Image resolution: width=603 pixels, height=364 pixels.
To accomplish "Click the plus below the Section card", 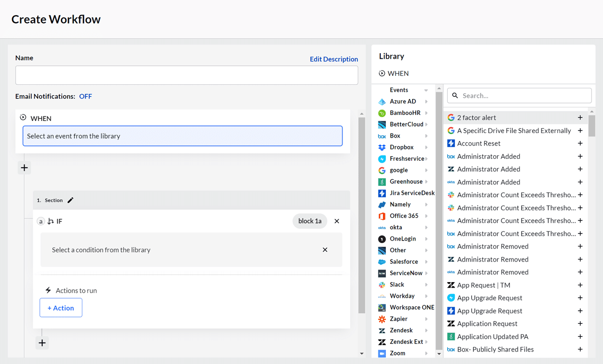I will coord(42,343).
